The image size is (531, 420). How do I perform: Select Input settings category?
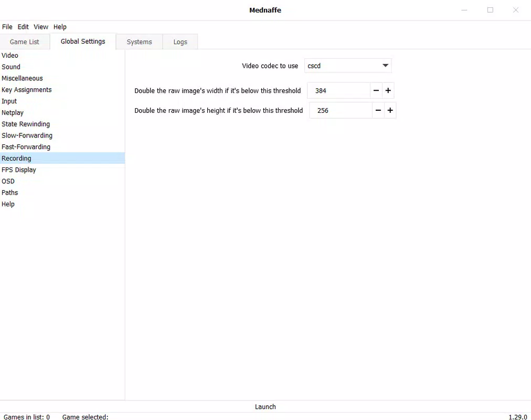[62, 101]
